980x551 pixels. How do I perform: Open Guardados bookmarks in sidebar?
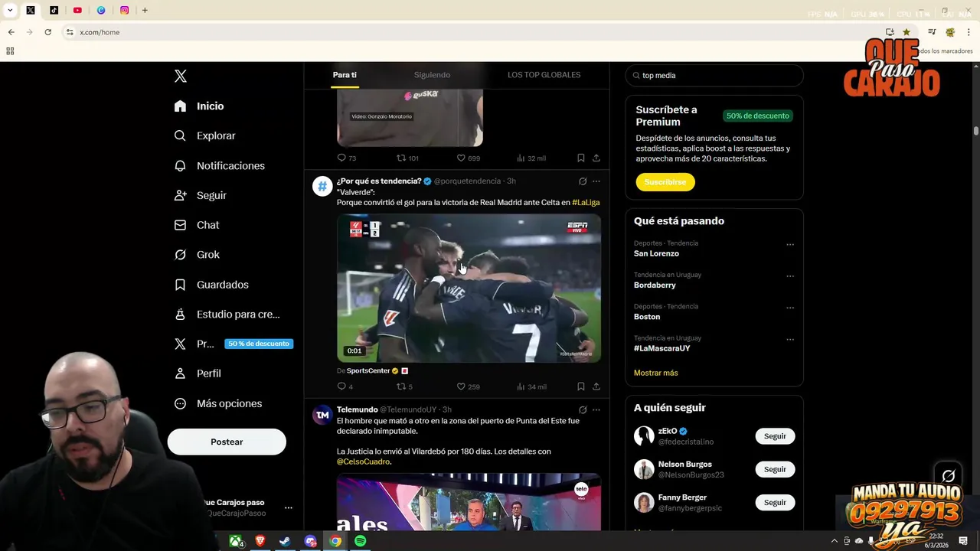coord(211,285)
